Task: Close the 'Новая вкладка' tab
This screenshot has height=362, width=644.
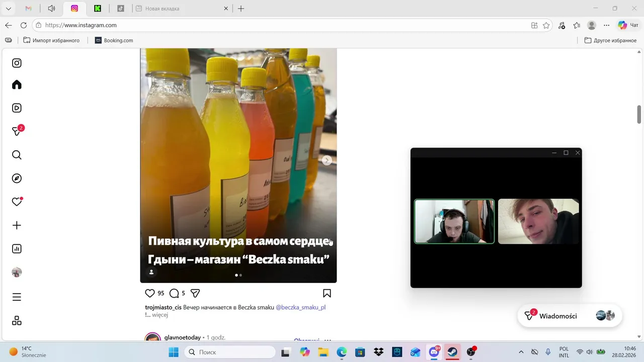Action: pyautogui.click(x=226, y=9)
